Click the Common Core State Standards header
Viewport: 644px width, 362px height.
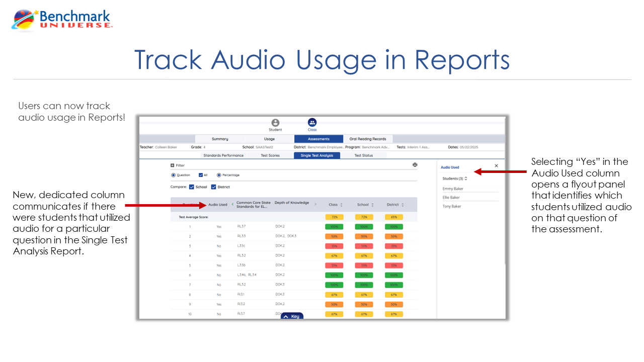click(254, 205)
